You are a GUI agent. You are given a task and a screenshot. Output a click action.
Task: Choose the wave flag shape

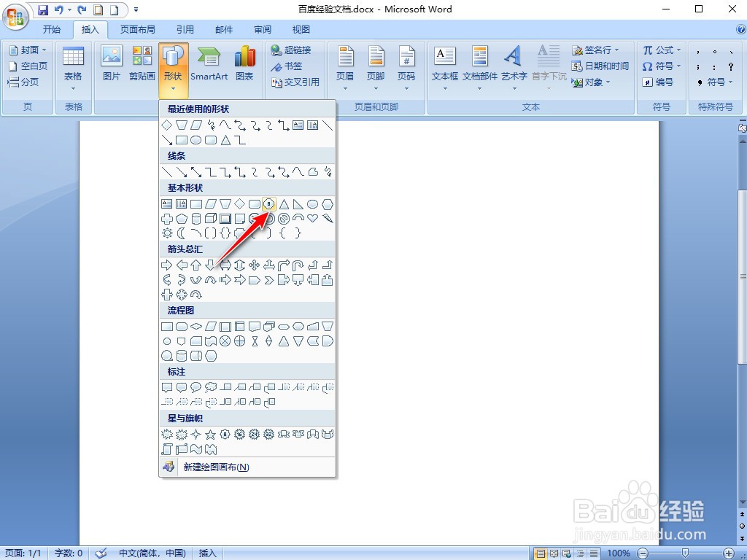point(196,449)
